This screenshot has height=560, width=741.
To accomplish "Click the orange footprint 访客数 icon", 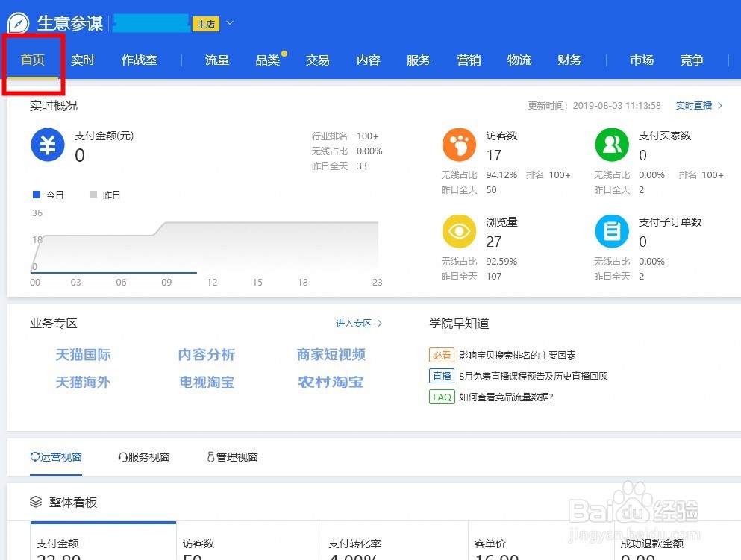I will click(x=459, y=145).
